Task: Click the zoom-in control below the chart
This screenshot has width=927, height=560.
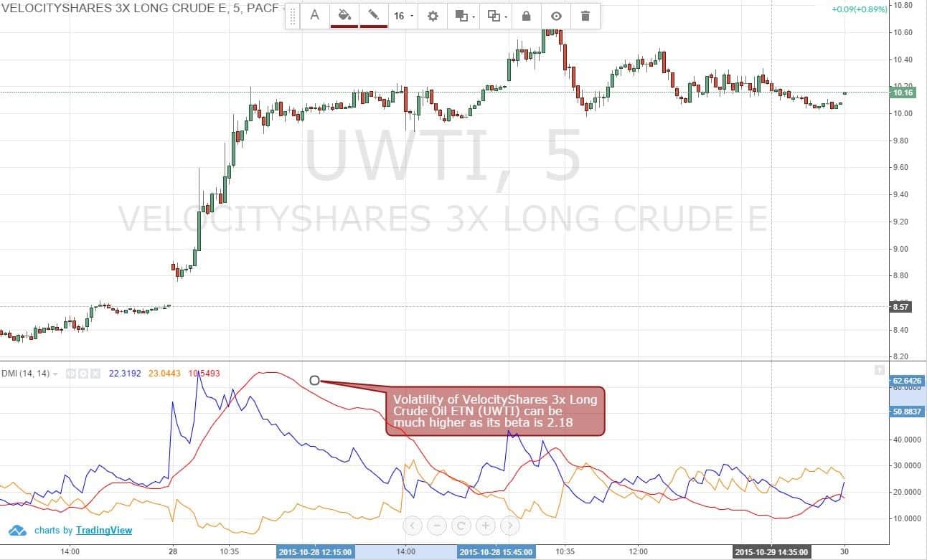Action: coord(485,526)
